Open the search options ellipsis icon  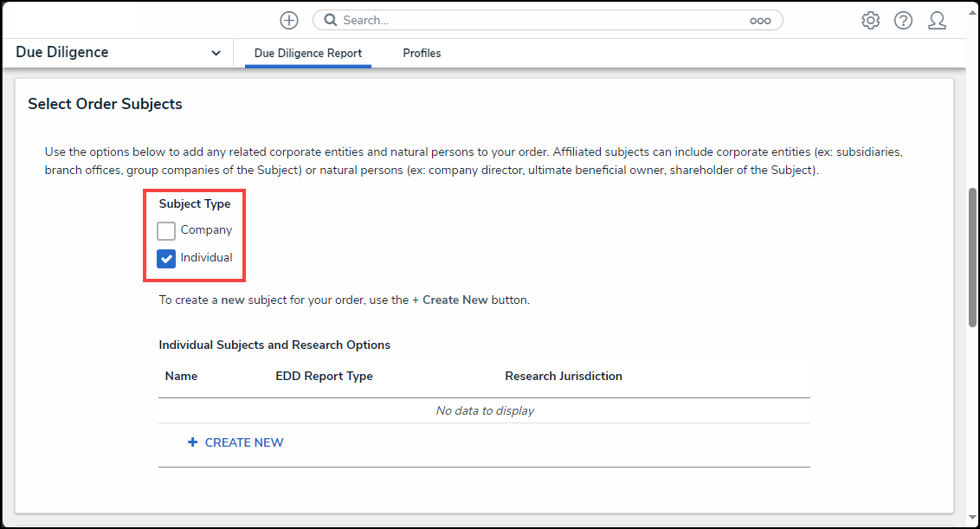760,21
